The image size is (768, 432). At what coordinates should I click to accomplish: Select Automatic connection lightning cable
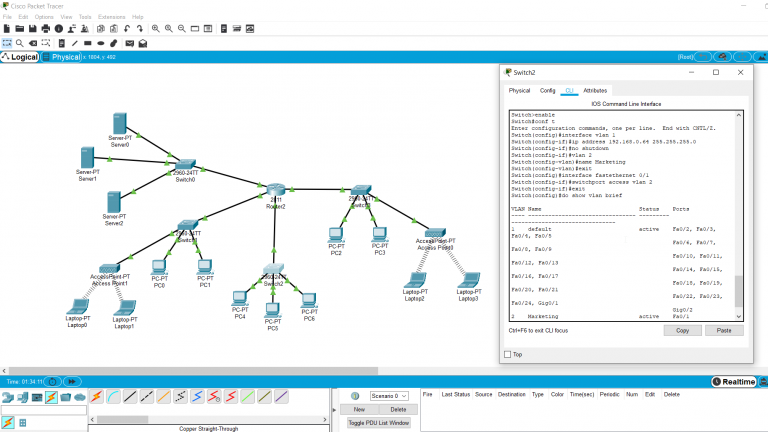click(x=96, y=396)
